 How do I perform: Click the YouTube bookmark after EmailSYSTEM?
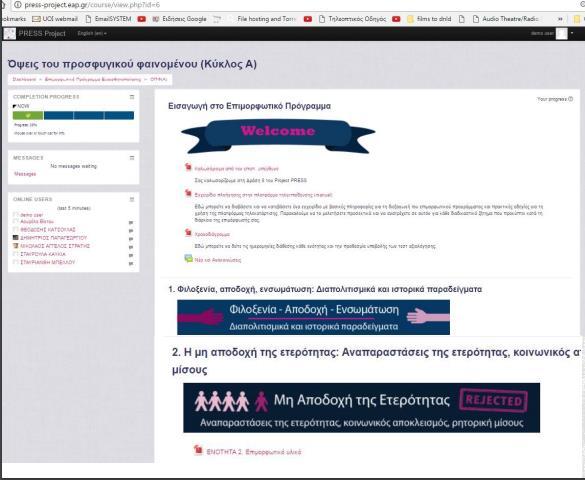click(141, 19)
